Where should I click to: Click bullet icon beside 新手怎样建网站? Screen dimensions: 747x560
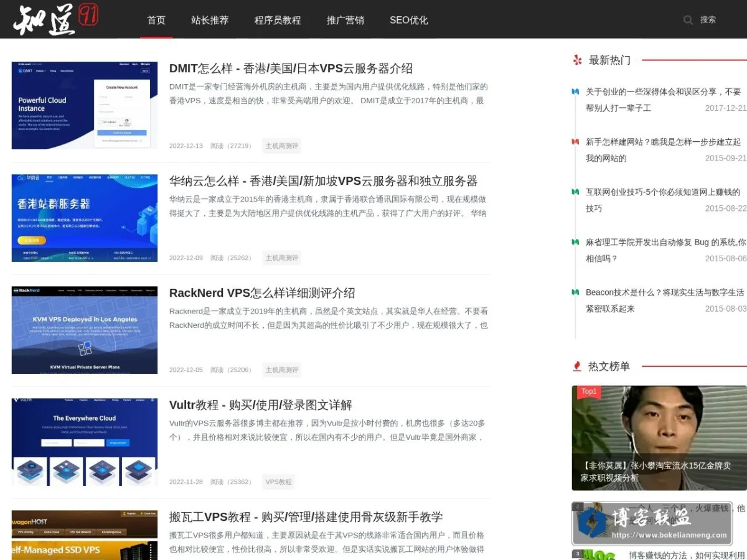click(x=576, y=142)
